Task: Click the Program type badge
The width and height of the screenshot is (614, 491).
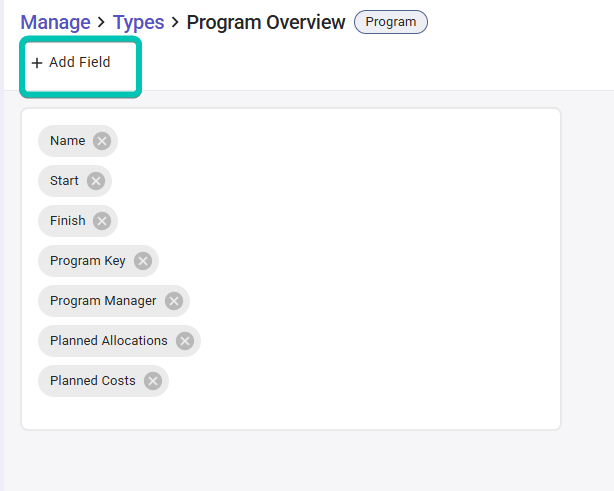Action: point(391,22)
